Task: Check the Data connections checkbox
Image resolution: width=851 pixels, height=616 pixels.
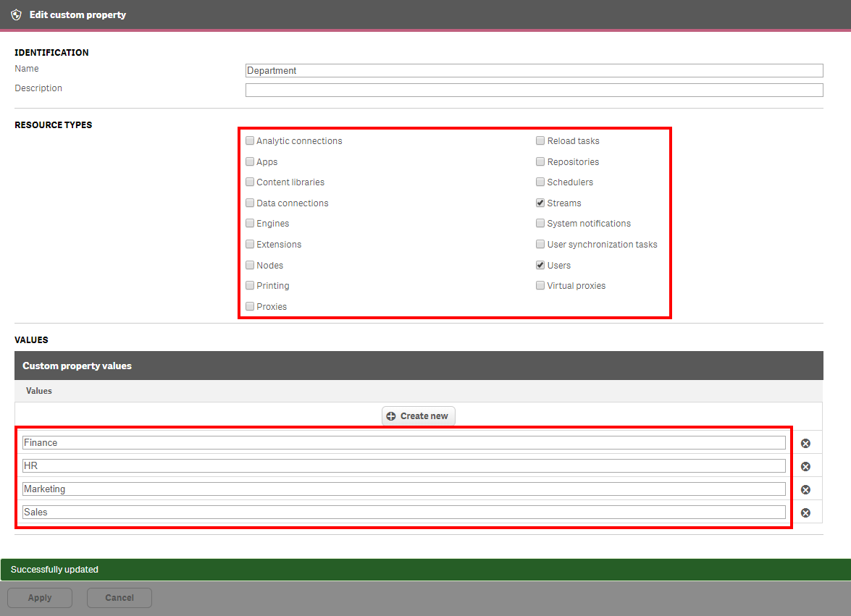Action: point(249,202)
